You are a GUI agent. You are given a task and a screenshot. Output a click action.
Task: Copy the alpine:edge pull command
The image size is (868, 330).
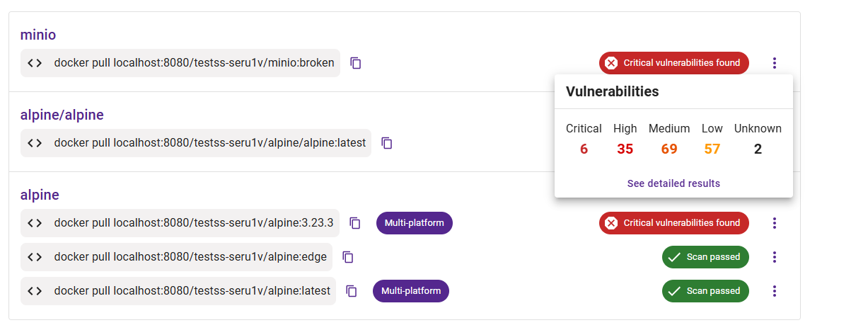348,257
